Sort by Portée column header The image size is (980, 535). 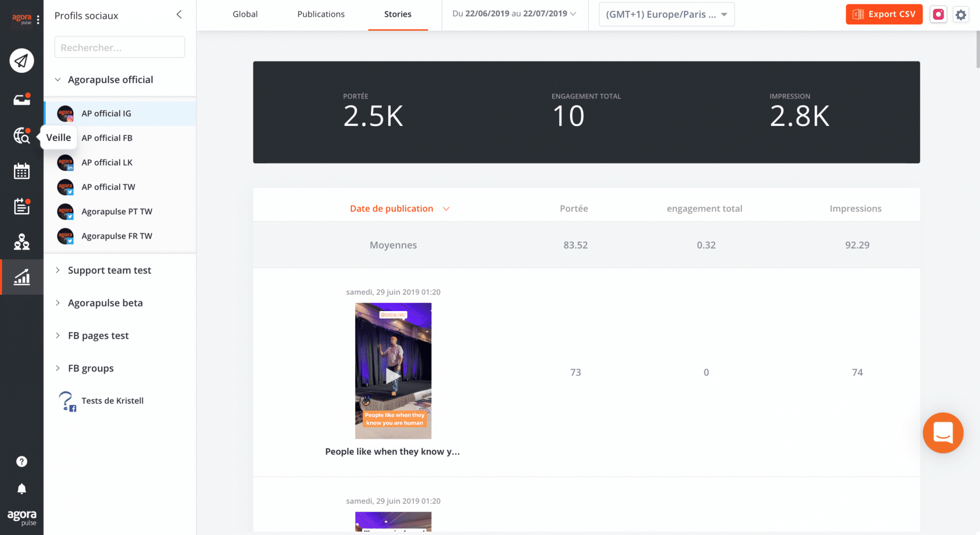574,208
